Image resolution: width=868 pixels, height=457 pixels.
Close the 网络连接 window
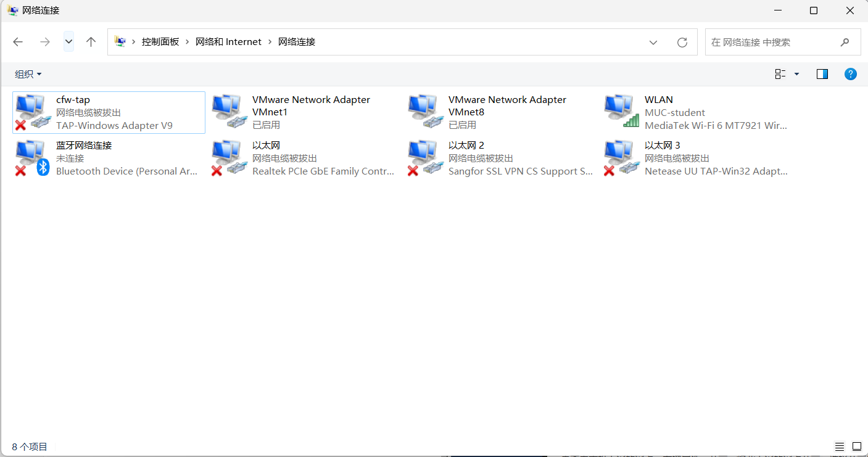pyautogui.click(x=851, y=10)
